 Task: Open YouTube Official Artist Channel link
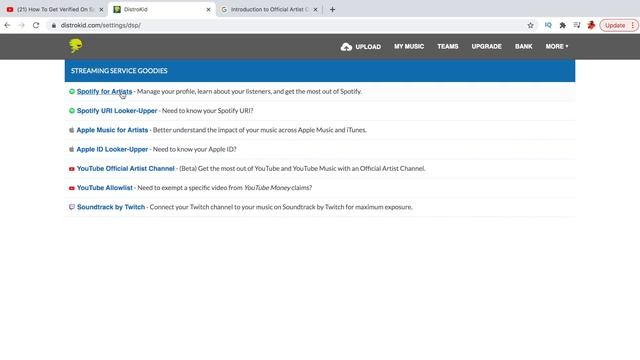pyautogui.click(x=126, y=168)
